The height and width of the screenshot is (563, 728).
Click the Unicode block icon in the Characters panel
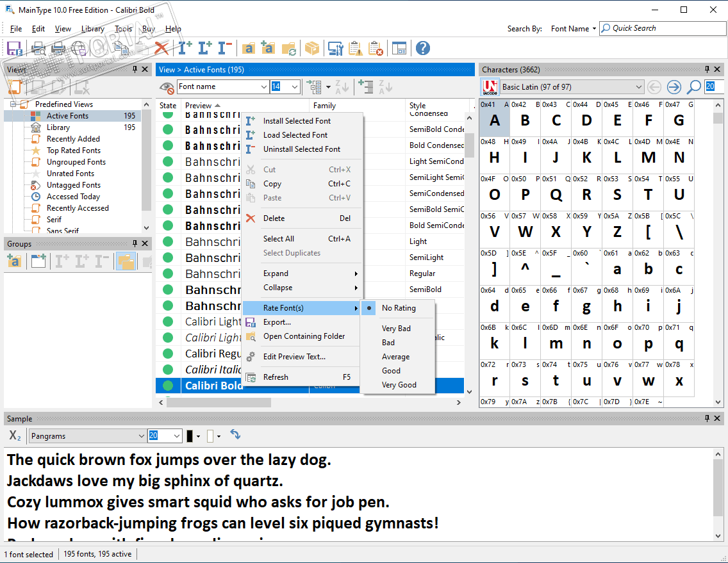coord(490,87)
